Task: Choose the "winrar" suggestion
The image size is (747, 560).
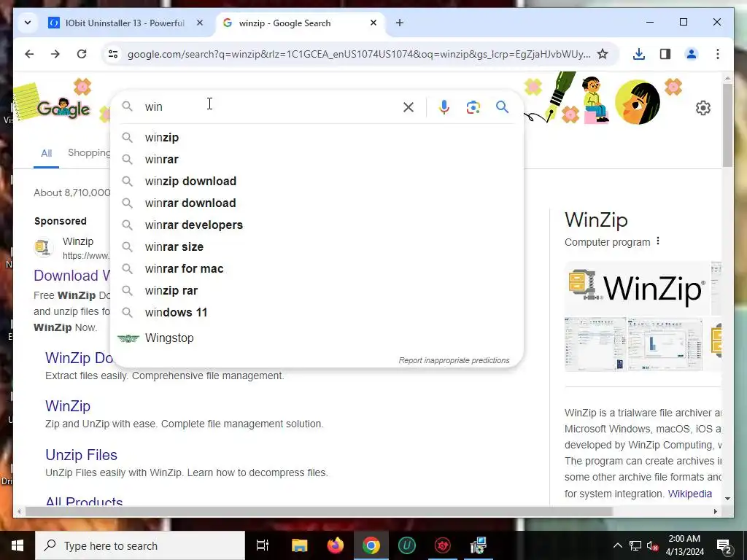Action: 317,160
